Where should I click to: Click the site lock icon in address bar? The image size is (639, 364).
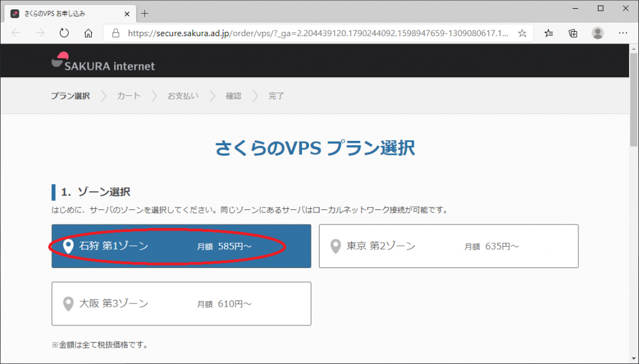coord(115,33)
